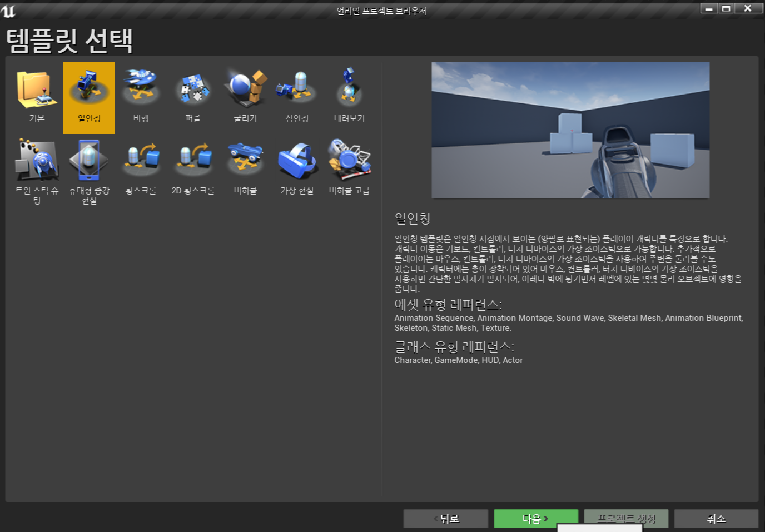Viewport: 765px width, 532px height.
Task: Minimize the project browser window
Action: click(709, 8)
